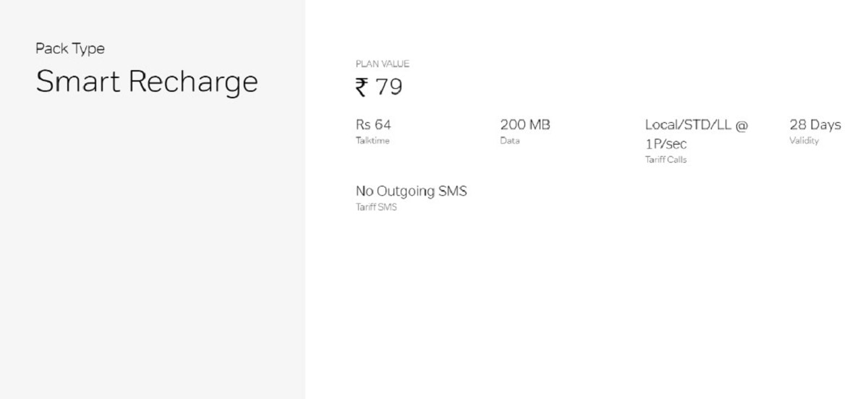Select the Tariff Calls caption
The width and height of the screenshot is (868, 399).
[665, 160]
